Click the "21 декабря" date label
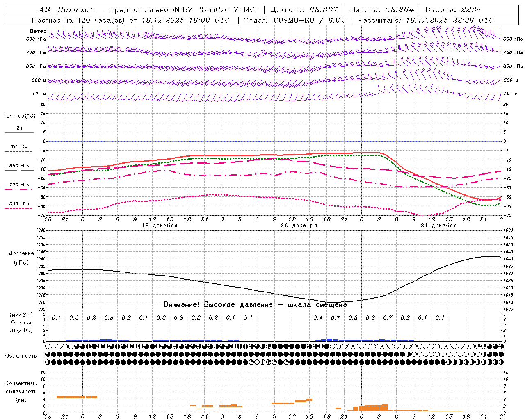 (x=438, y=226)
